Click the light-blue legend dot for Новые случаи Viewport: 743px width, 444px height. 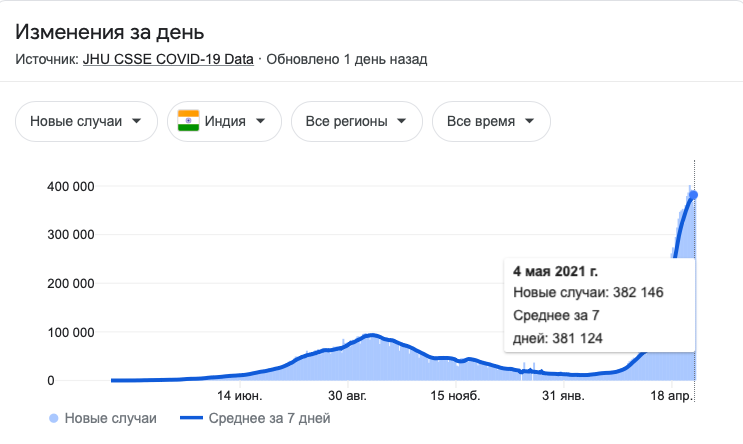pos(53,418)
